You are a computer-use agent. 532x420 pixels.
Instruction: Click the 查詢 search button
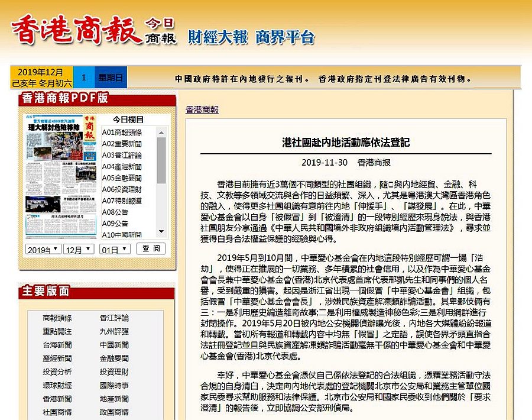coord(151,248)
